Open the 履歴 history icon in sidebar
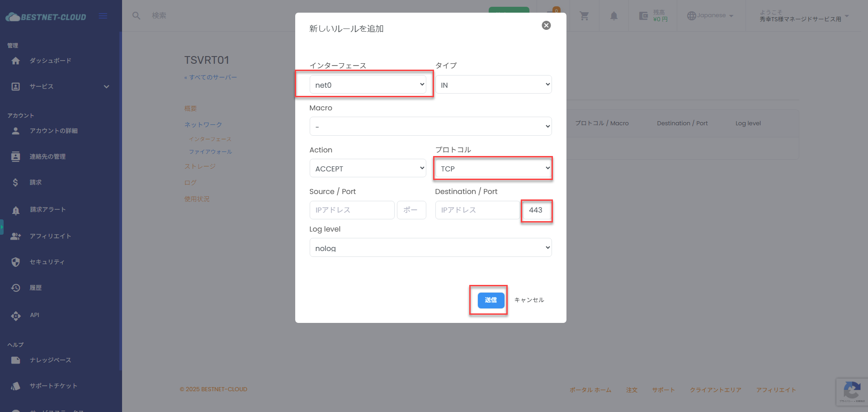 click(x=16, y=288)
